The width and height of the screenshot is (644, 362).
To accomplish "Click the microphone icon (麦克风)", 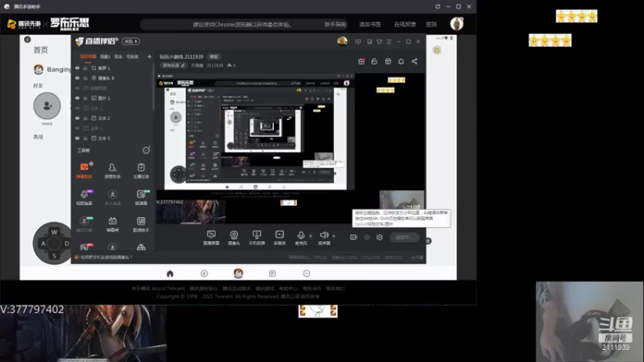I will tap(300, 237).
